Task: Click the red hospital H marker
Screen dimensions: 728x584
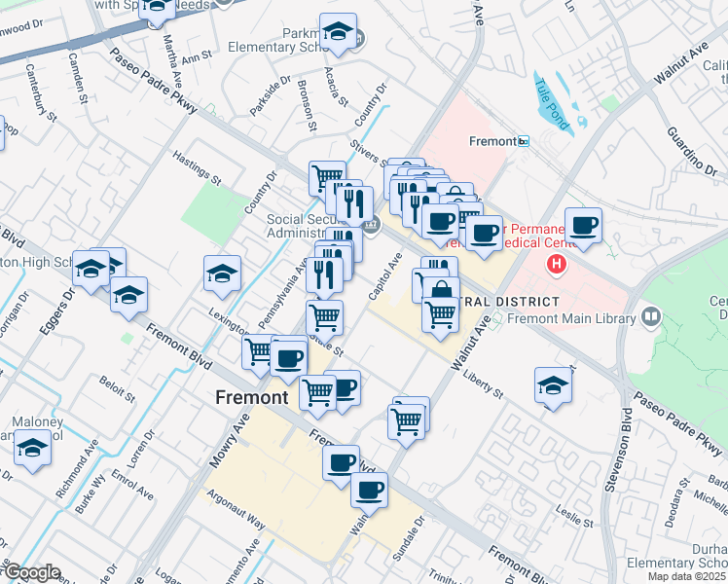Action: click(x=556, y=265)
